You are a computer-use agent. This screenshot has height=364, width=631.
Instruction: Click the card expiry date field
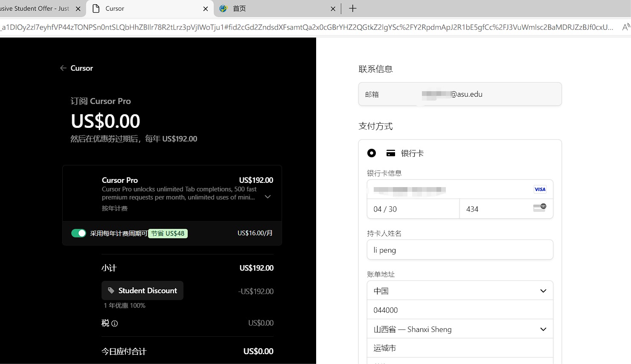click(413, 209)
